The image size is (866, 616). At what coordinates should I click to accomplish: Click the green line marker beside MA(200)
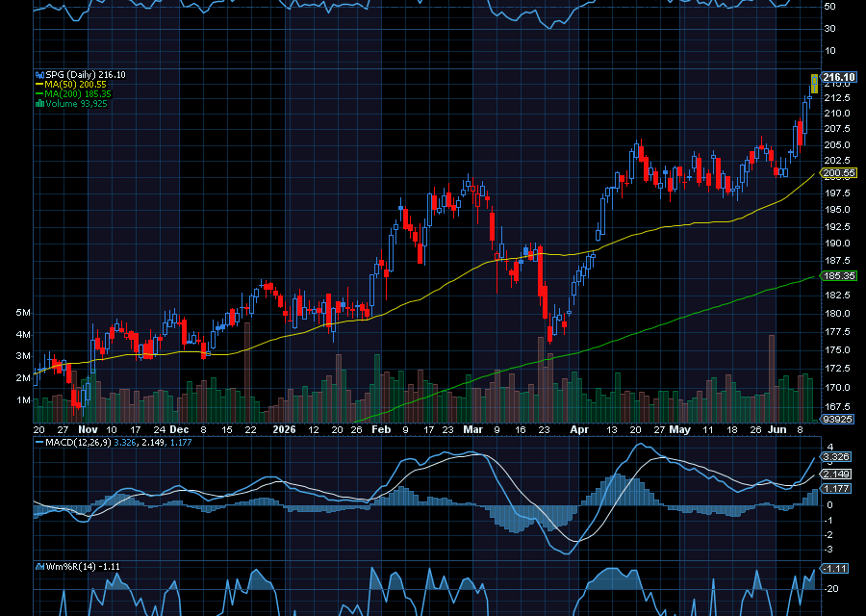coord(39,94)
